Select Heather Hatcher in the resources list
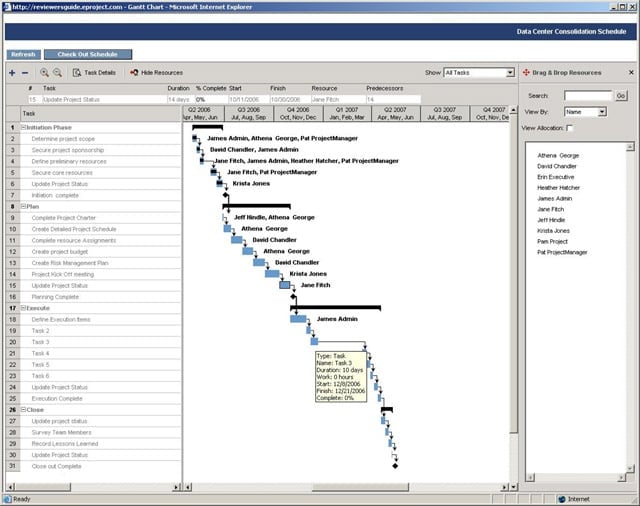This screenshot has height=506, width=640. 558,188
